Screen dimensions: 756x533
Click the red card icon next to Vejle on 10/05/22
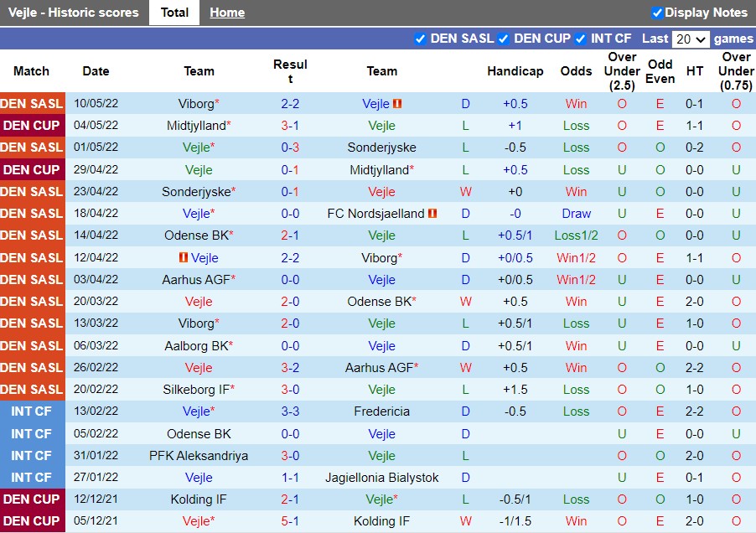pyautogui.click(x=397, y=104)
